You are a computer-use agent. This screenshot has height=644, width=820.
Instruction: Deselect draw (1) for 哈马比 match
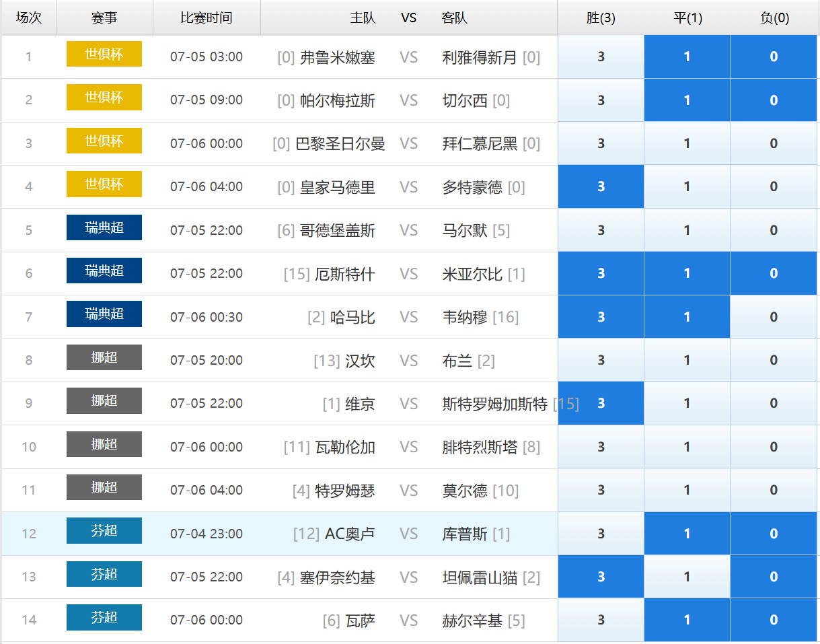(687, 317)
